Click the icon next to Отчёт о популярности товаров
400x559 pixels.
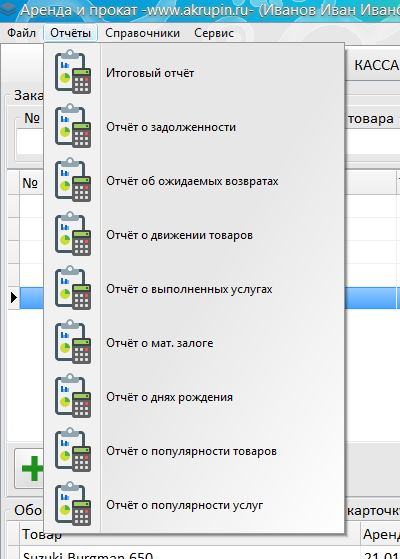point(73,450)
